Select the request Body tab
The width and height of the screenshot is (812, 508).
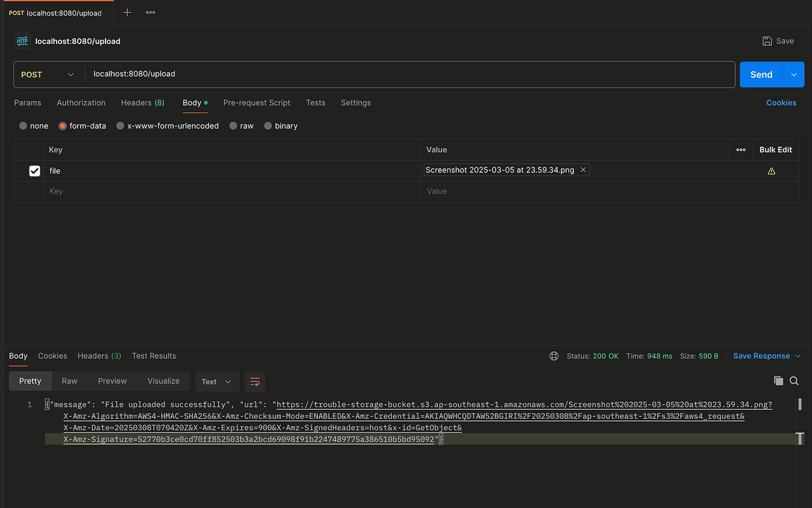coord(195,103)
